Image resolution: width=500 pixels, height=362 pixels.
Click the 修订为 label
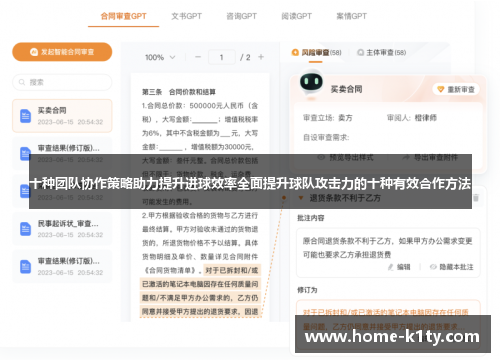(307, 290)
